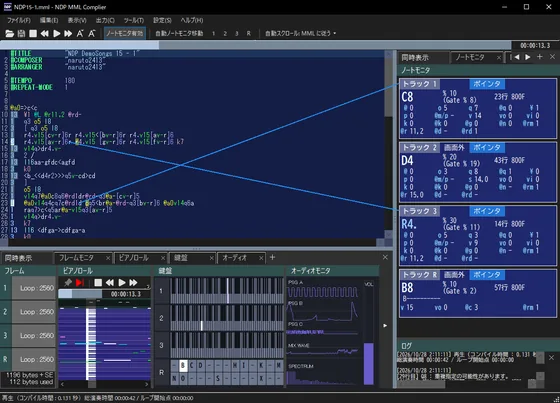Toggle the ポインタ button on トラック 3

(x=487, y=211)
